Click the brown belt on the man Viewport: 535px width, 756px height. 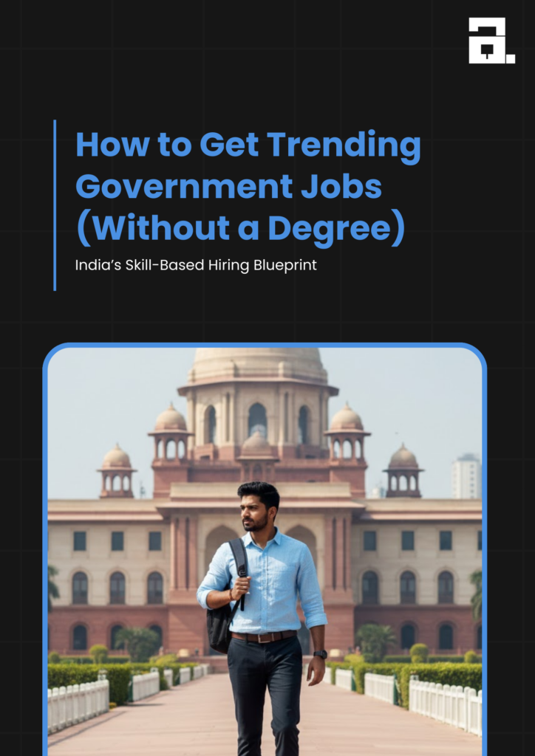point(263,636)
